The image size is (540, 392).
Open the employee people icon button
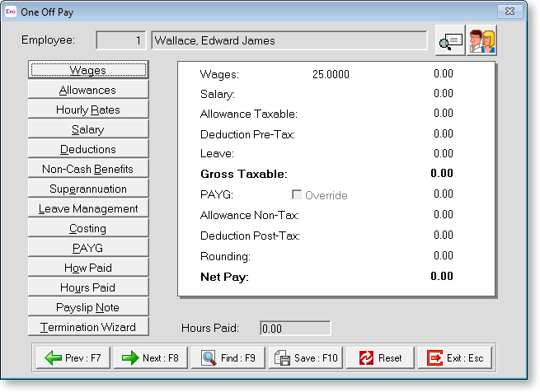point(481,41)
